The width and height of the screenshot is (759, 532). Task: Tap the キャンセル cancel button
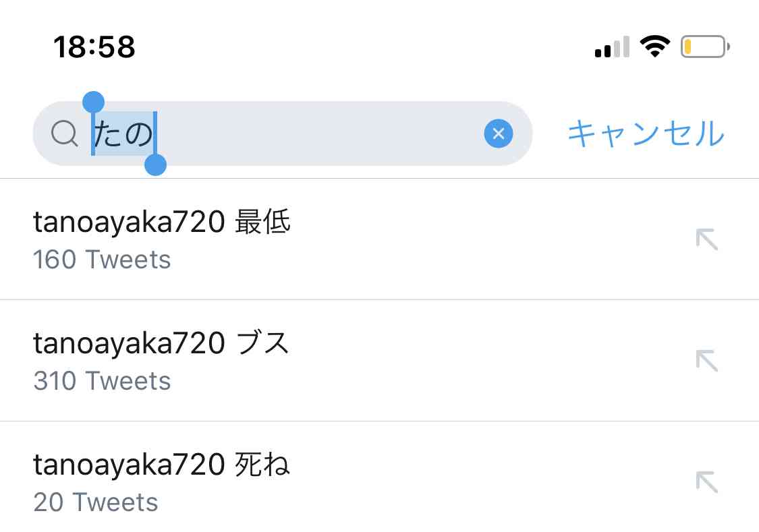tap(646, 134)
